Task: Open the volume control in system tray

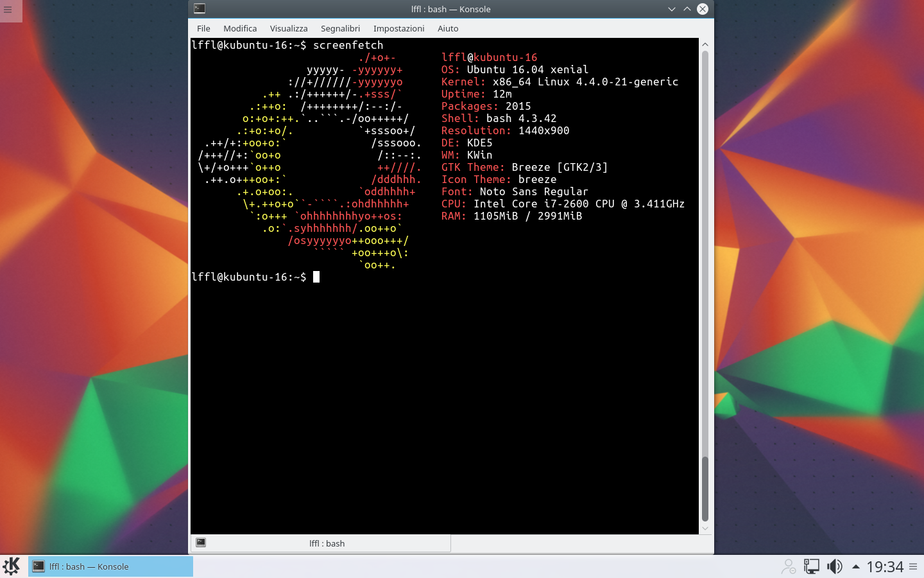Action: (x=834, y=566)
